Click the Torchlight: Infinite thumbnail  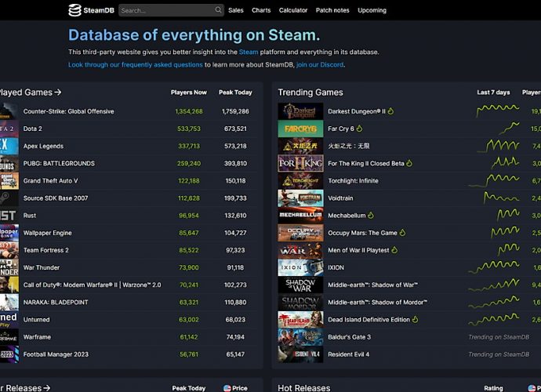[x=300, y=181]
